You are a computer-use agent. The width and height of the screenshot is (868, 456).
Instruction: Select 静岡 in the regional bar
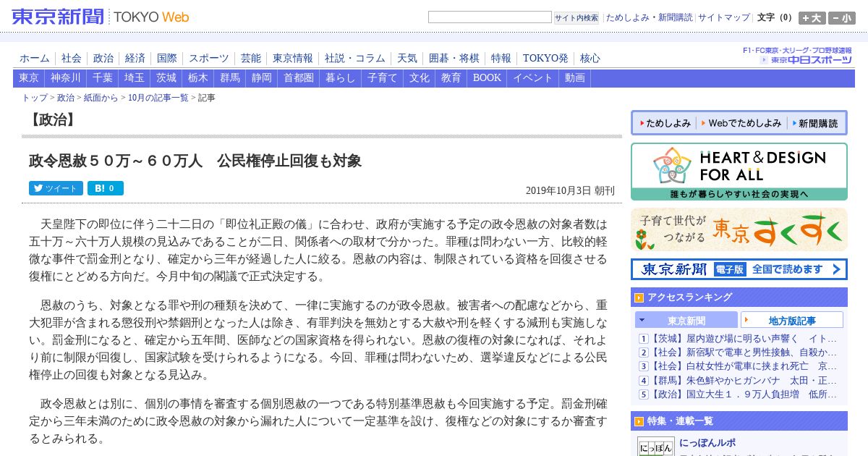point(262,78)
